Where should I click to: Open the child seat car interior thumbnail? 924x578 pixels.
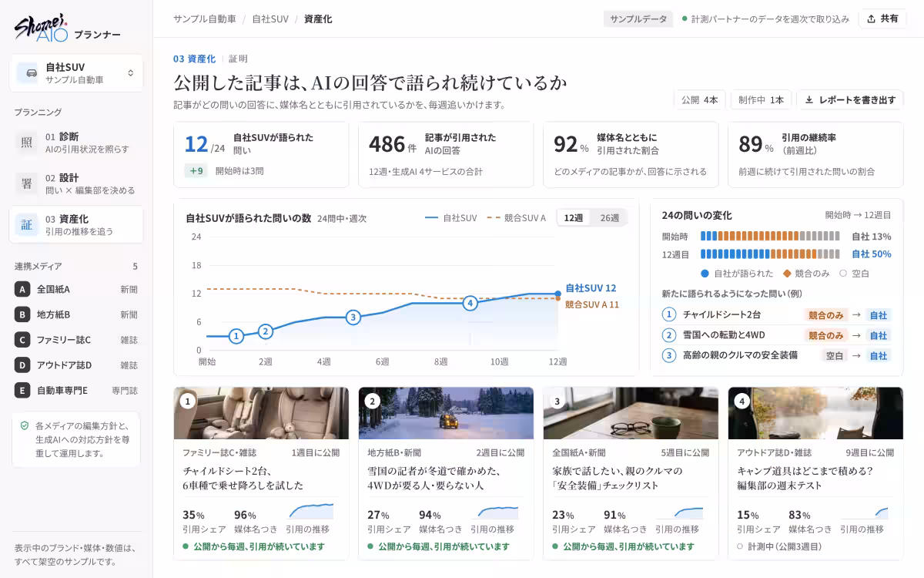[261, 413]
